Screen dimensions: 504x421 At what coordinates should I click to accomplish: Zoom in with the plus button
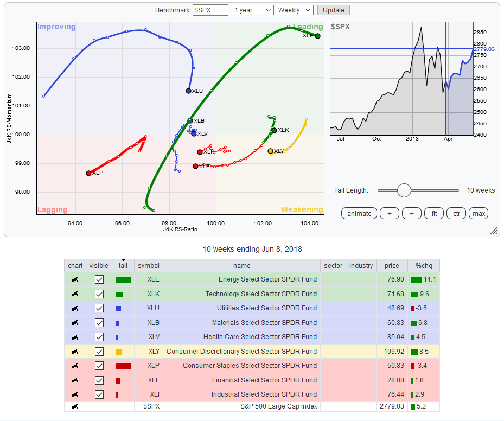click(x=389, y=213)
